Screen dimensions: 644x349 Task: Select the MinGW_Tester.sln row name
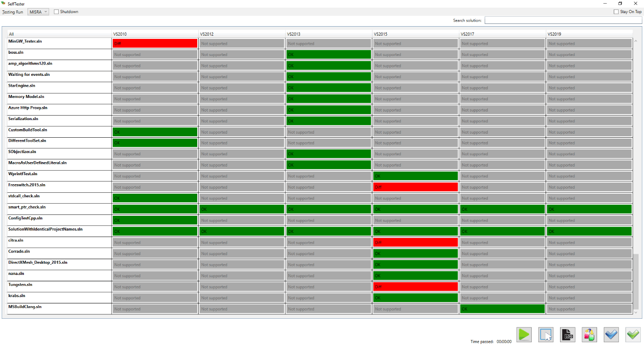click(25, 41)
